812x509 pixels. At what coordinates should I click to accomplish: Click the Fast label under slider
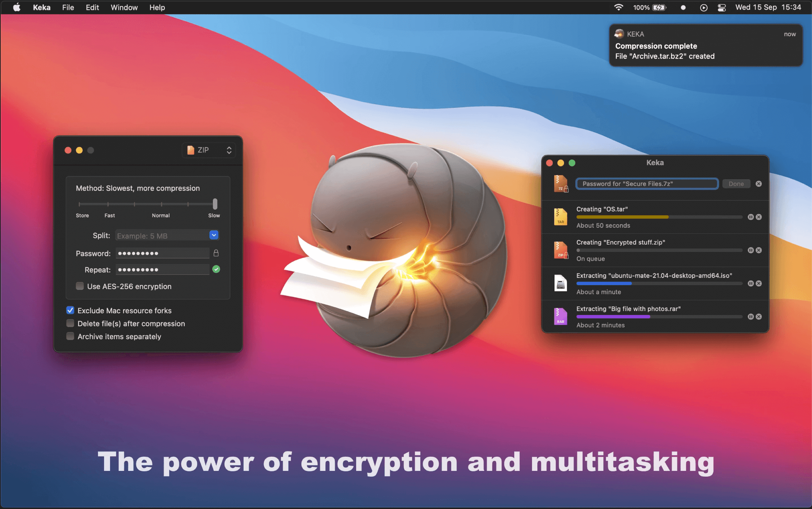(109, 215)
